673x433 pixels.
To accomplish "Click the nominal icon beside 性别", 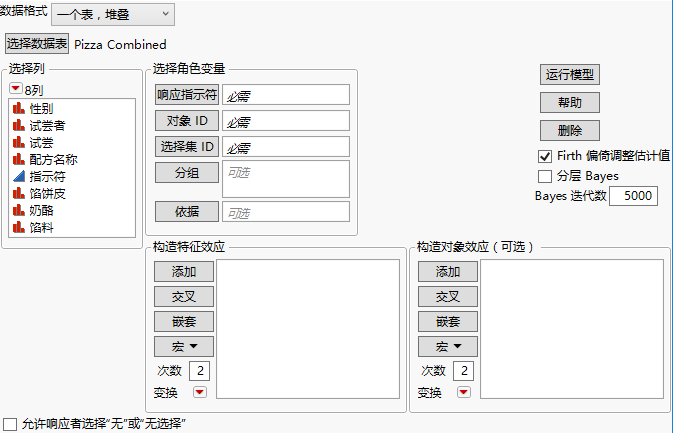I will 18,108.
